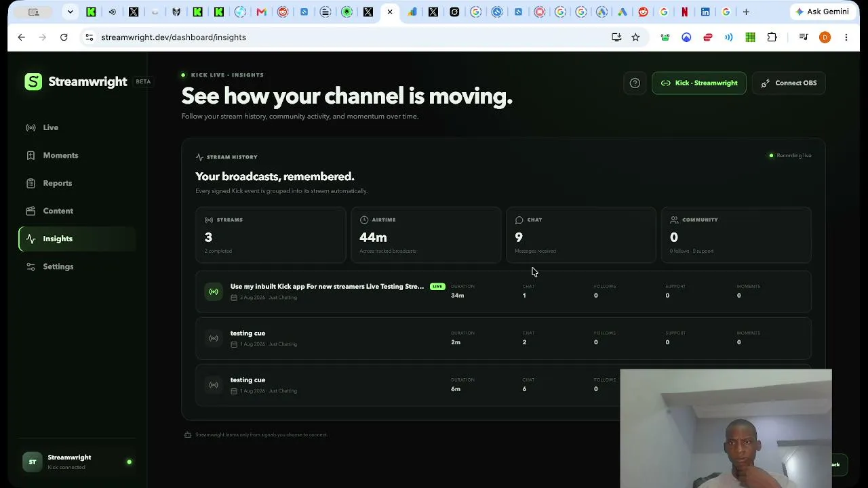The height and width of the screenshot is (488, 868).
Task: Open a new browser tab
Action: coord(746,12)
